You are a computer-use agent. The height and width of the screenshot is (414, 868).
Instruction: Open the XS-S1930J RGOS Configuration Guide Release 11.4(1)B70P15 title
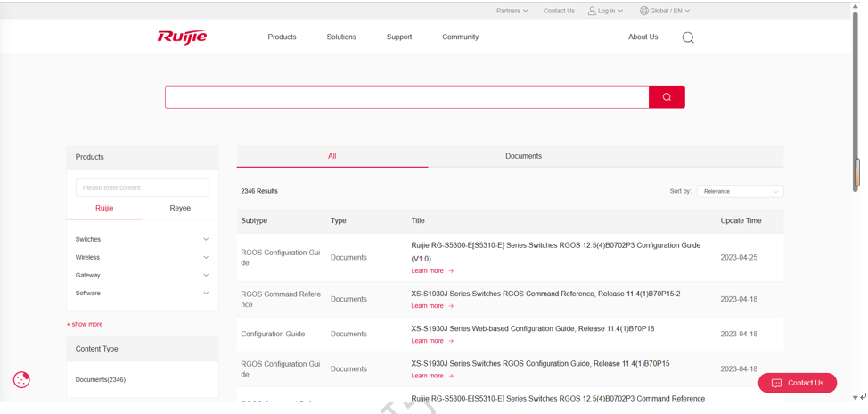(x=540, y=363)
